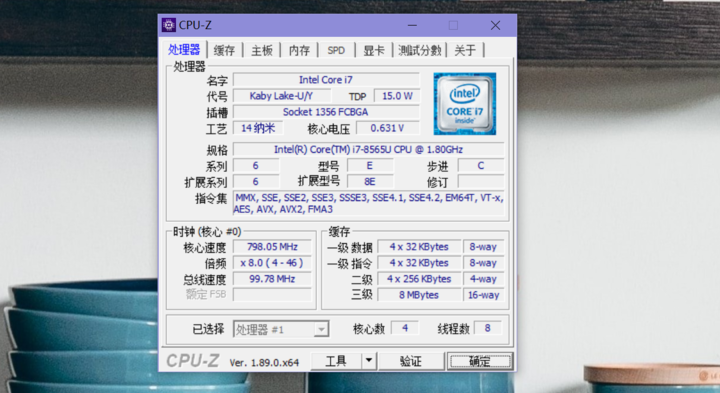Click the CPU-Z logo text at bottom left
Image resolution: width=720 pixels, height=393 pixels.
tap(192, 361)
